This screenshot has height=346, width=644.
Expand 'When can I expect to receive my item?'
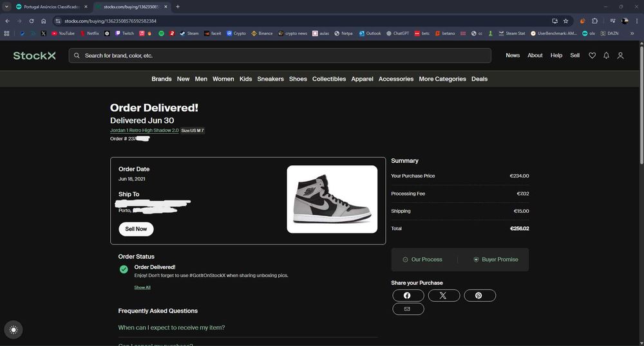click(x=171, y=327)
